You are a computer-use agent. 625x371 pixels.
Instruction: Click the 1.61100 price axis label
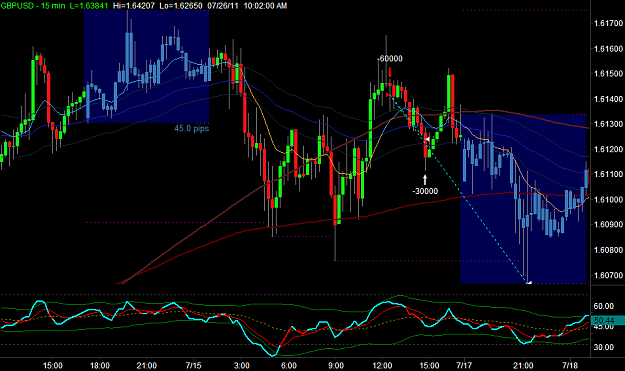coord(608,174)
